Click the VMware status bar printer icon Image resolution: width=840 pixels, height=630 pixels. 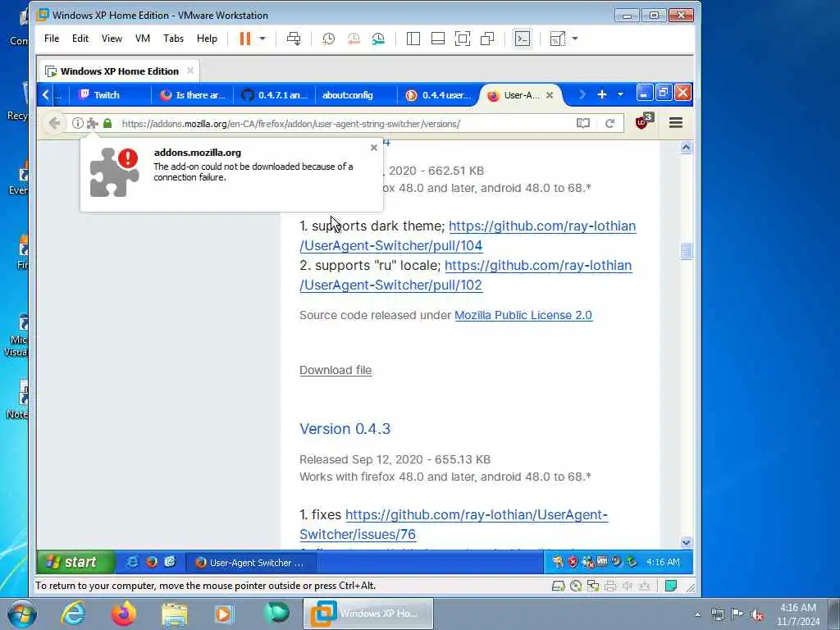pos(610,586)
